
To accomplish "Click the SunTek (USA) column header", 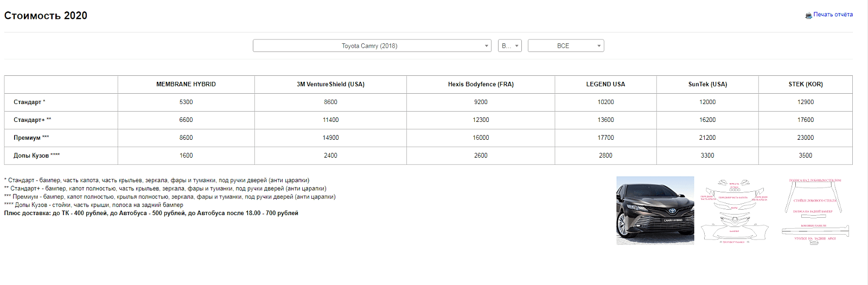I will tap(707, 85).
